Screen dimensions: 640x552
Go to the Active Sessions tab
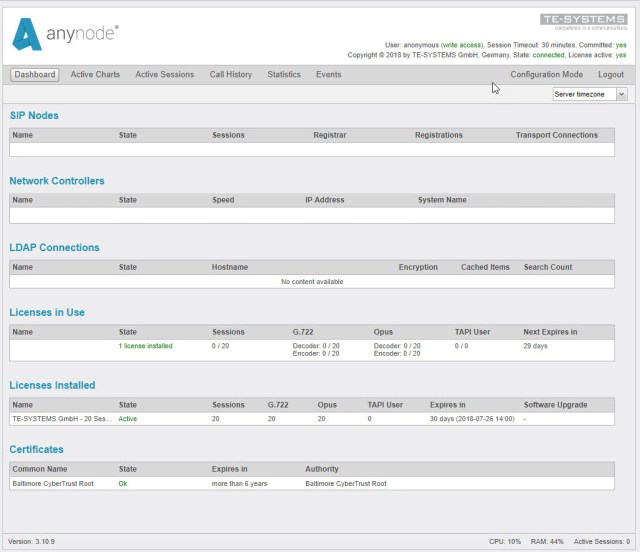165,75
